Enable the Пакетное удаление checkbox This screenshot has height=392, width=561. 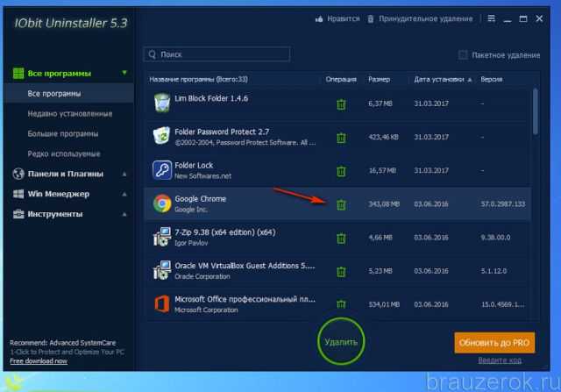coord(463,55)
